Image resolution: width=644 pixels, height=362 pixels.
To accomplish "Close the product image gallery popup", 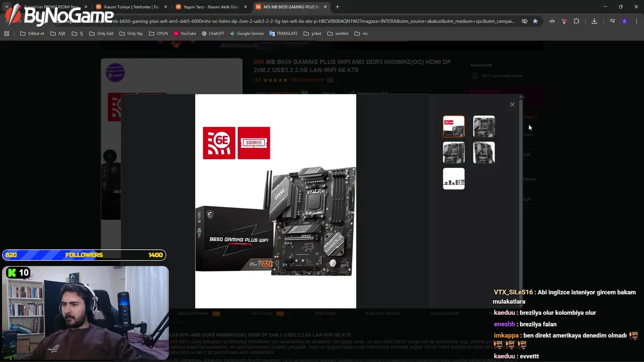I will pyautogui.click(x=512, y=105).
